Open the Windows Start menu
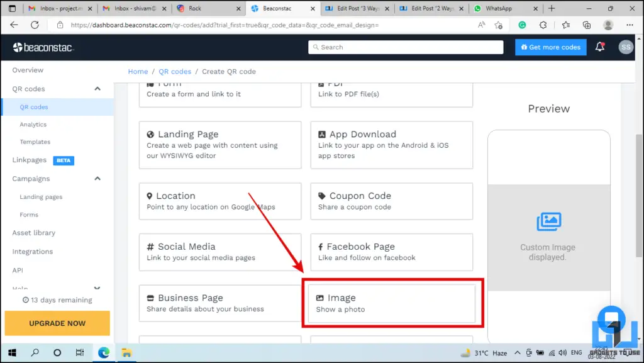Image resolution: width=644 pixels, height=363 pixels. click(x=13, y=353)
